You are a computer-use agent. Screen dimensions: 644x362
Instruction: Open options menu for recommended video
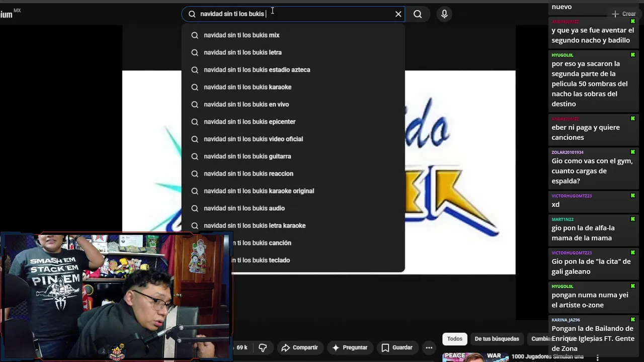[x=598, y=357]
